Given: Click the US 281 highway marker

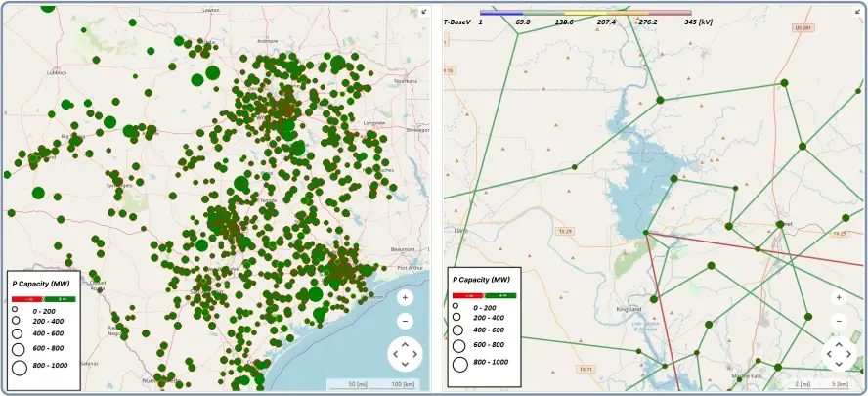Looking at the screenshot, I should 803,28.
